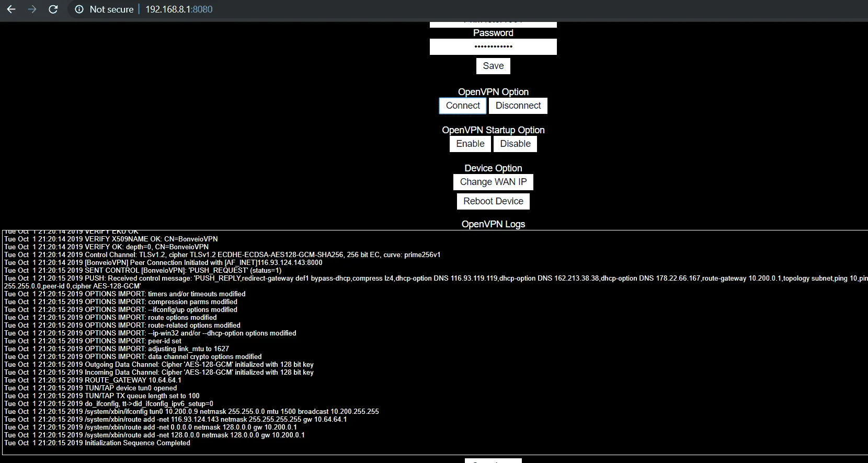Click the Device Option heading
This screenshot has width=868, height=463.
pos(493,168)
